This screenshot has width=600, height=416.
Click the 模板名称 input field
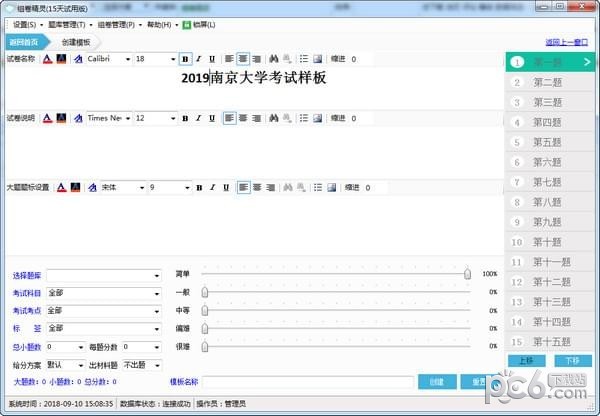[309, 381]
